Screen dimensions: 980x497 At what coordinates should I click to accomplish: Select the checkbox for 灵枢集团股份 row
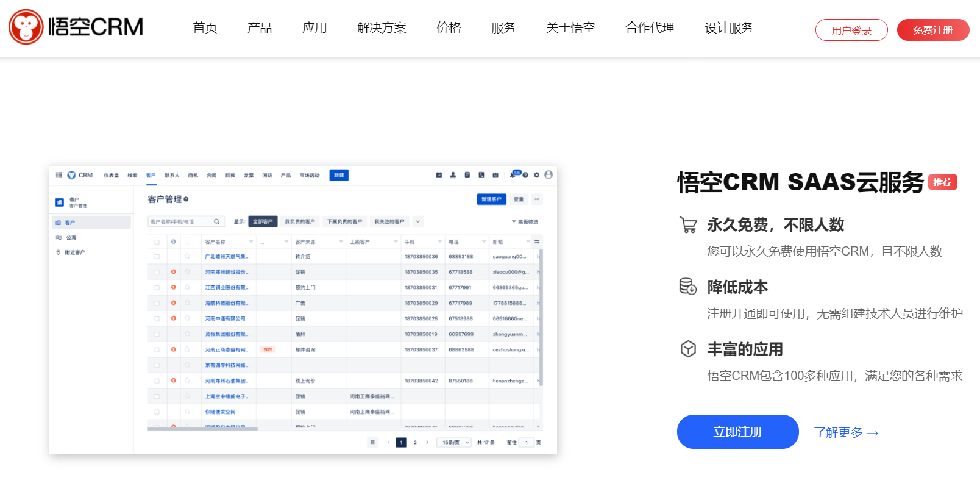click(x=157, y=334)
